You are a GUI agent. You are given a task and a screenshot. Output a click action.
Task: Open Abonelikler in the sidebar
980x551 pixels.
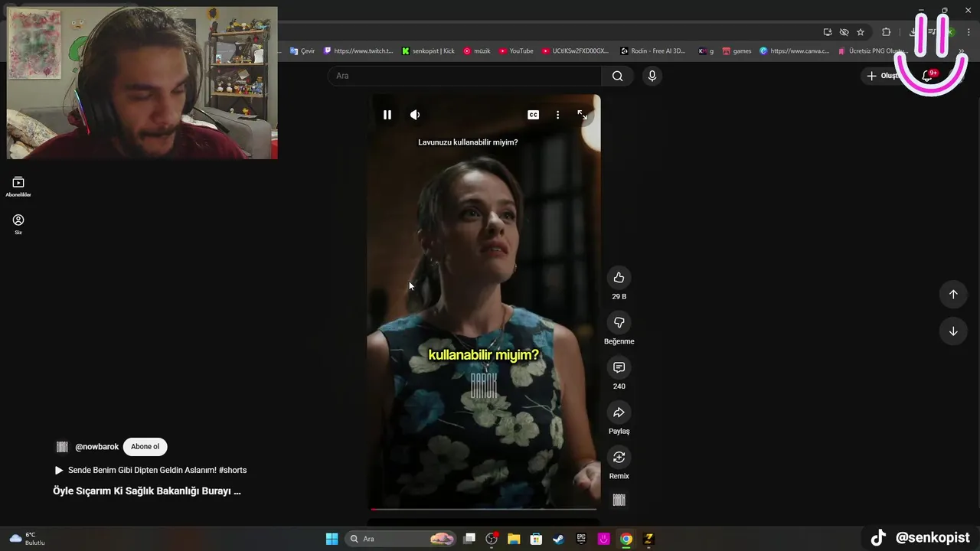pos(18,187)
